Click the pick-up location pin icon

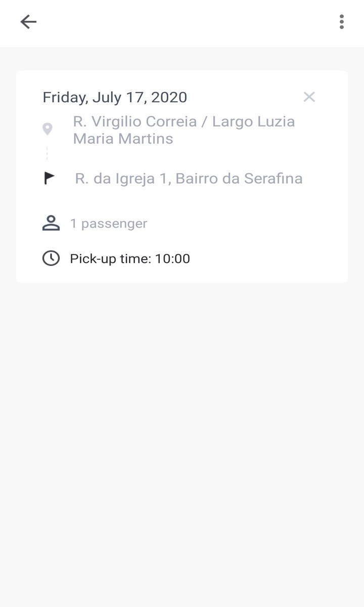click(x=47, y=129)
